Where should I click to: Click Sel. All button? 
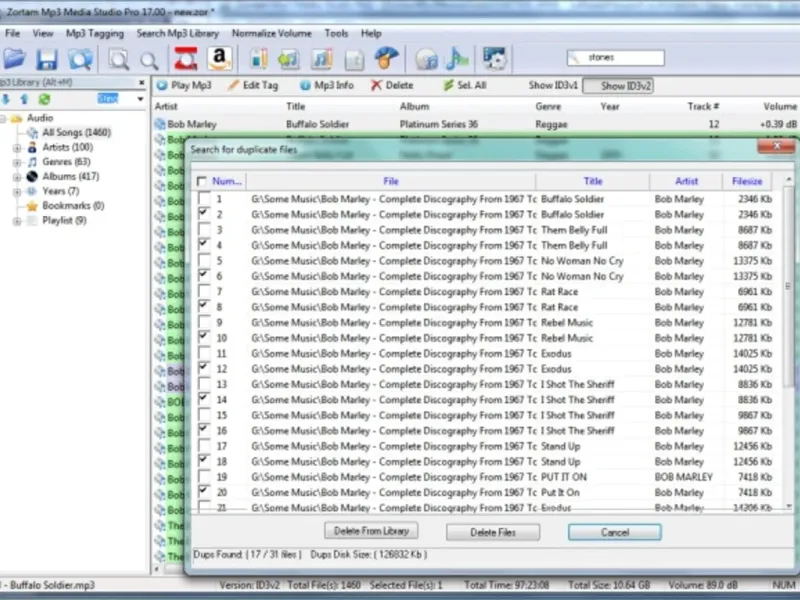tap(465, 85)
